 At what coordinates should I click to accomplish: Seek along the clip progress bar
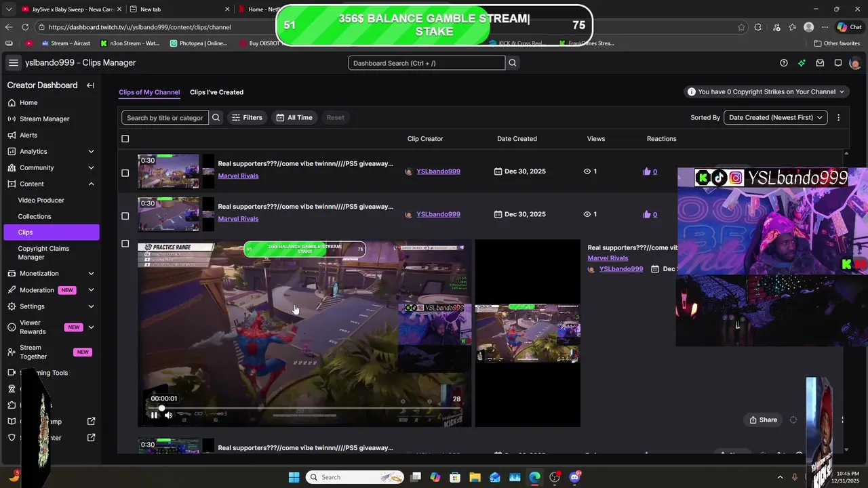tap(305, 408)
